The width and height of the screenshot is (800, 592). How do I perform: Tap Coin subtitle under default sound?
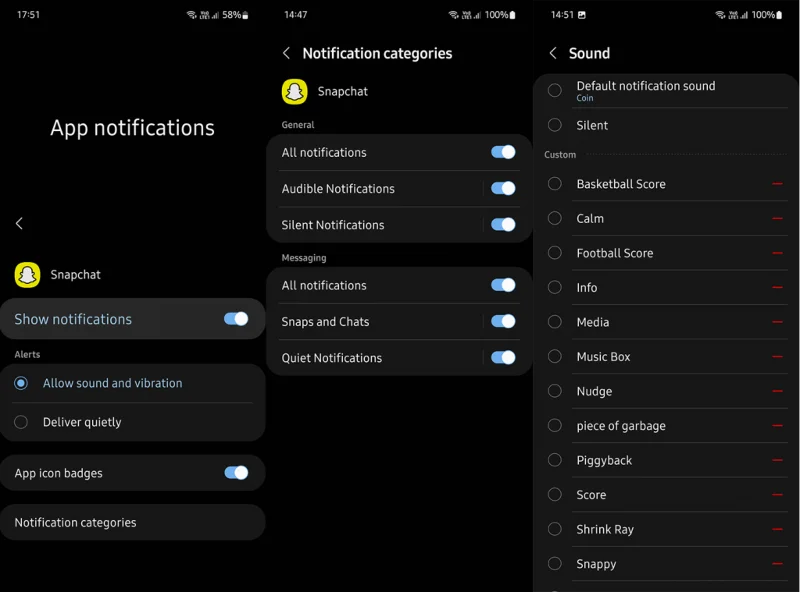[x=585, y=98]
